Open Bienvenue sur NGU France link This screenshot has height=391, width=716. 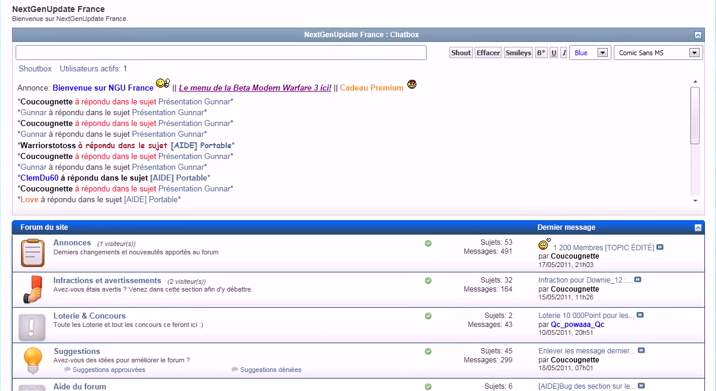coord(103,88)
